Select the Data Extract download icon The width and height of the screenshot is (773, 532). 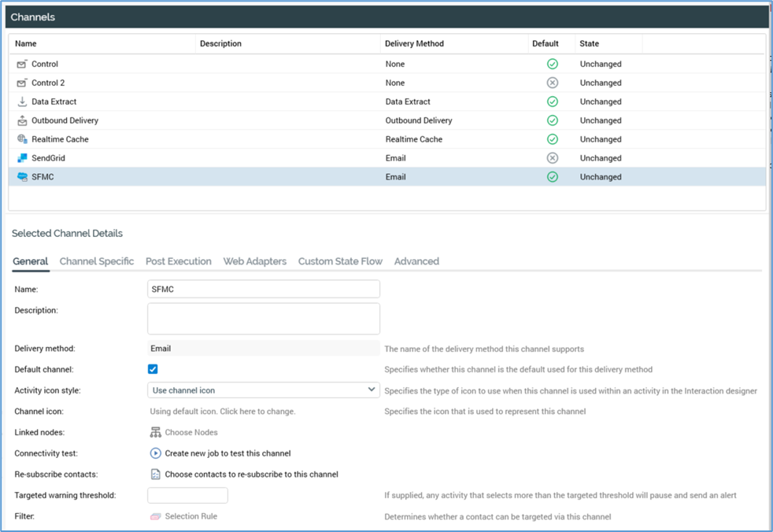click(x=22, y=102)
